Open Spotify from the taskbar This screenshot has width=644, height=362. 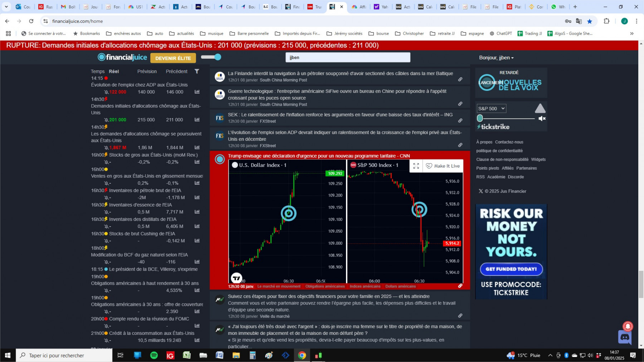(x=154, y=355)
